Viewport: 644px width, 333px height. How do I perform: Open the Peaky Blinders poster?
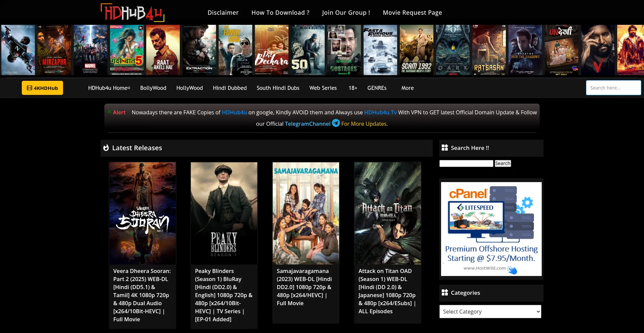[x=224, y=213]
